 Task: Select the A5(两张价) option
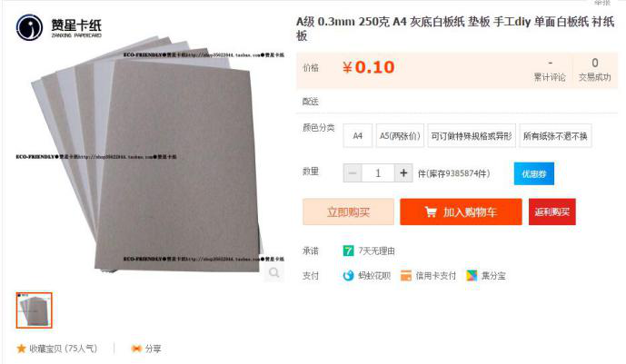pyautogui.click(x=400, y=136)
